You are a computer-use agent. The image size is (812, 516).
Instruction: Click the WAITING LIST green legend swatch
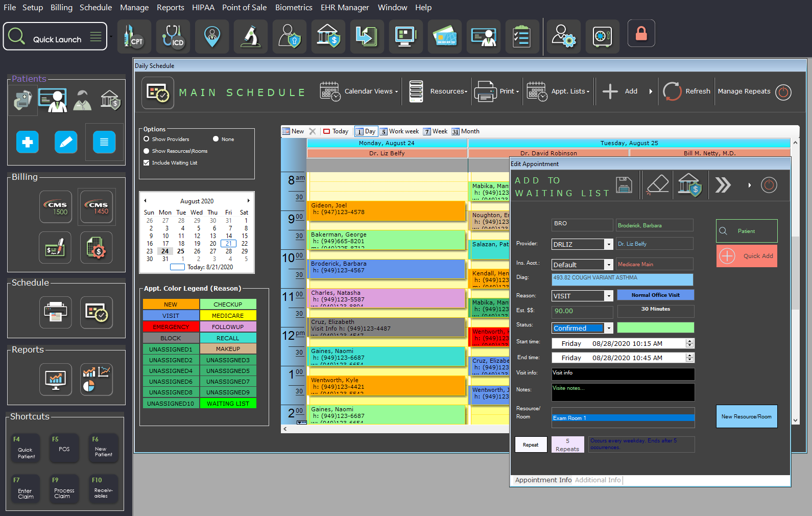pyautogui.click(x=228, y=404)
